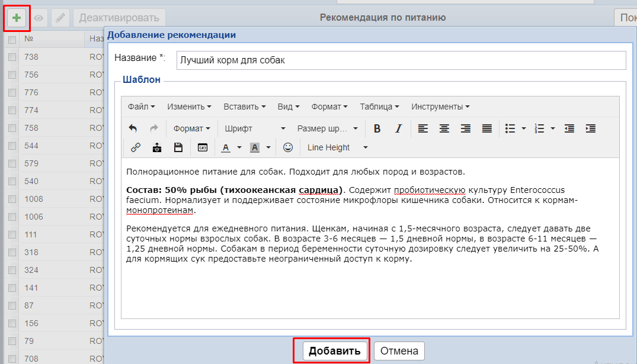Open the Таблица menu
Image resolution: width=637 pixels, height=364 pixels.
point(379,107)
